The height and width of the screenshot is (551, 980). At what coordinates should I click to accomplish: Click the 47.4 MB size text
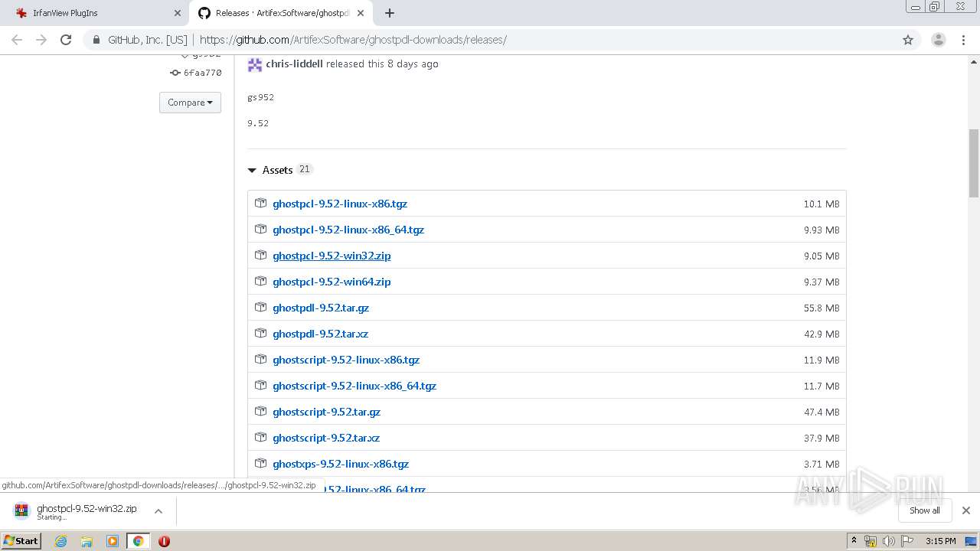click(822, 412)
